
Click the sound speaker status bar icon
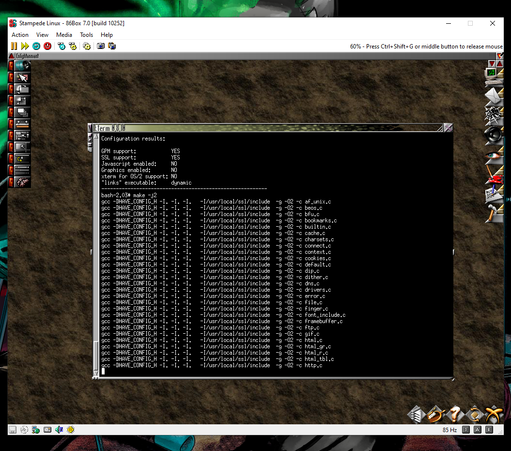point(59,430)
